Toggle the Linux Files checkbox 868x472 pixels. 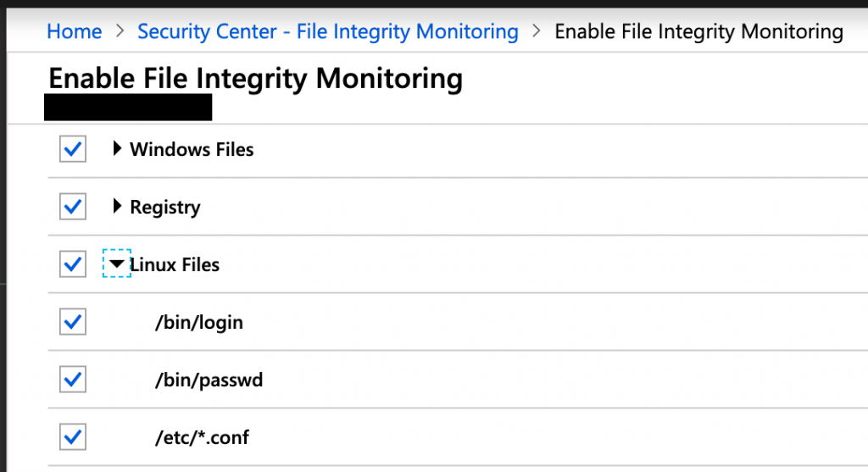pyautogui.click(x=73, y=264)
